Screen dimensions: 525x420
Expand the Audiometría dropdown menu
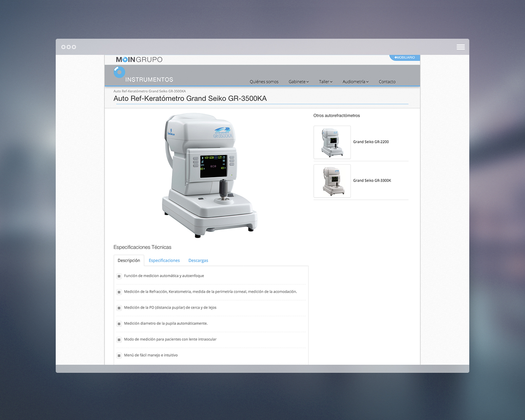pyautogui.click(x=355, y=81)
